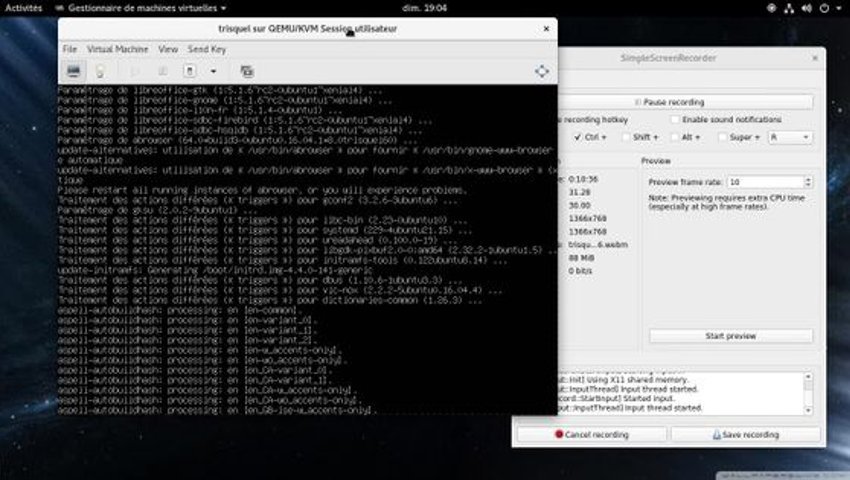The height and width of the screenshot is (480, 850).
Task: Switch VM console to fullscreen
Action: (542, 71)
